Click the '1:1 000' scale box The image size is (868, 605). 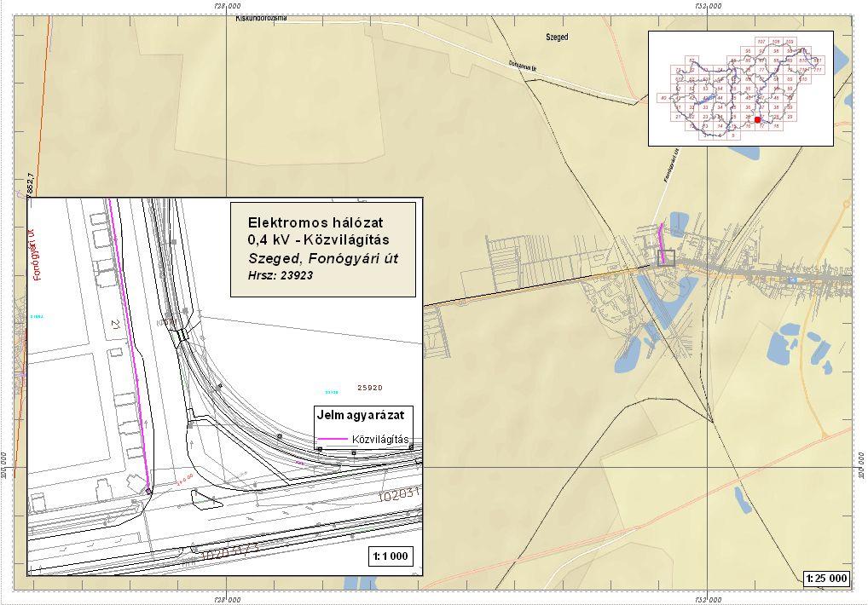391,556
